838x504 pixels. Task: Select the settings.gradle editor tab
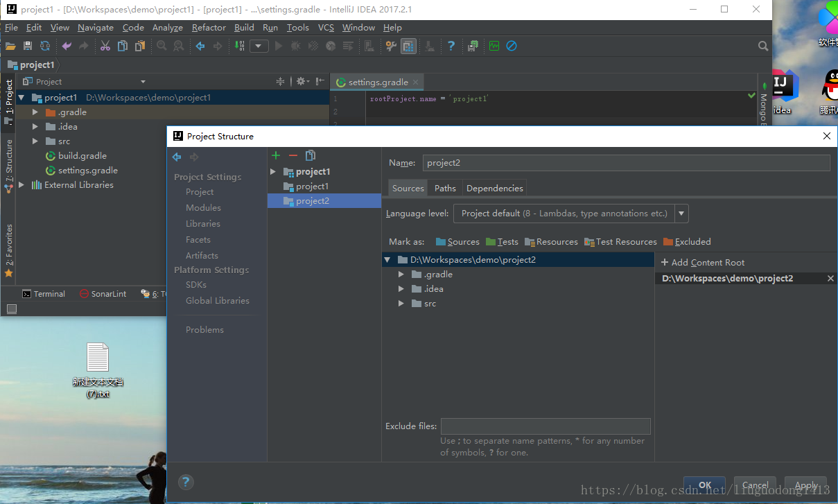pos(378,82)
